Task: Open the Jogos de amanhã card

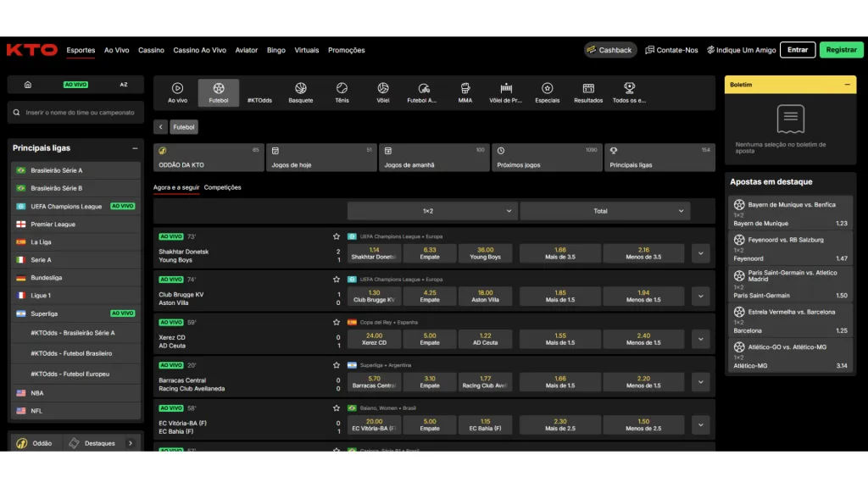Action: click(434, 158)
